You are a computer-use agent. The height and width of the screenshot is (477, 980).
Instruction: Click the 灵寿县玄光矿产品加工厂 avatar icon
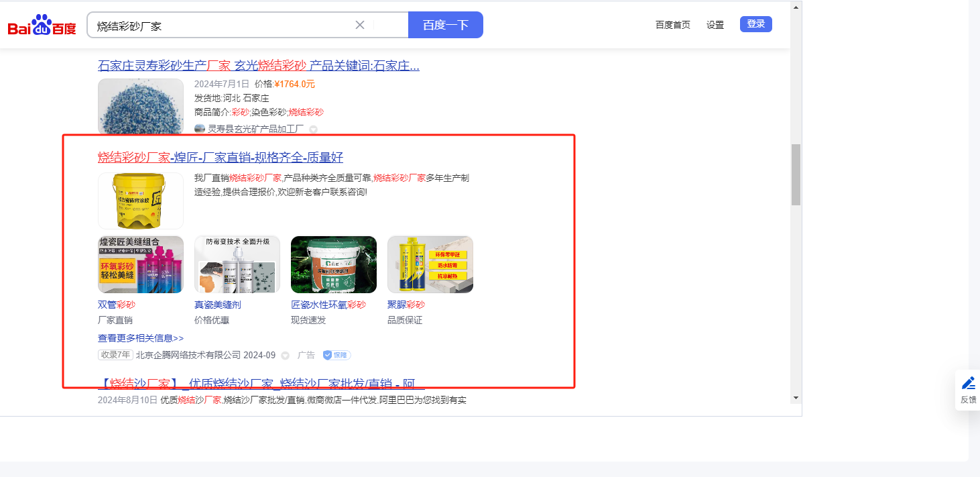pyautogui.click(x=200, y=129)
